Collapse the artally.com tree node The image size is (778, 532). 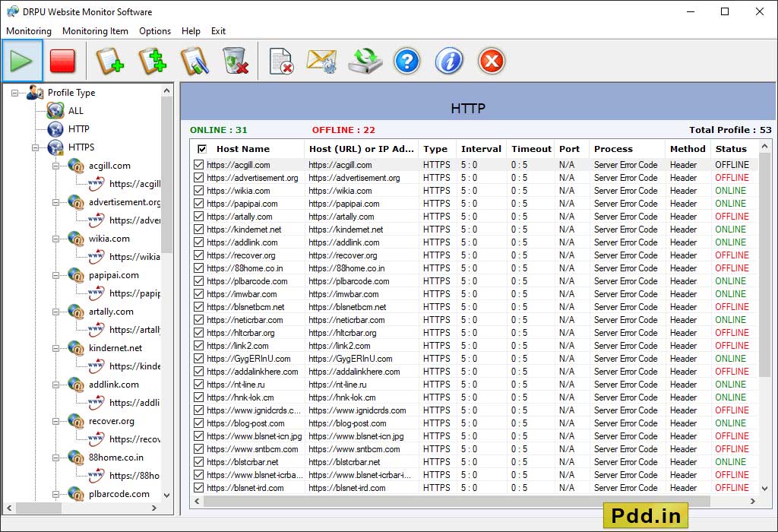(x=55, y=312)
